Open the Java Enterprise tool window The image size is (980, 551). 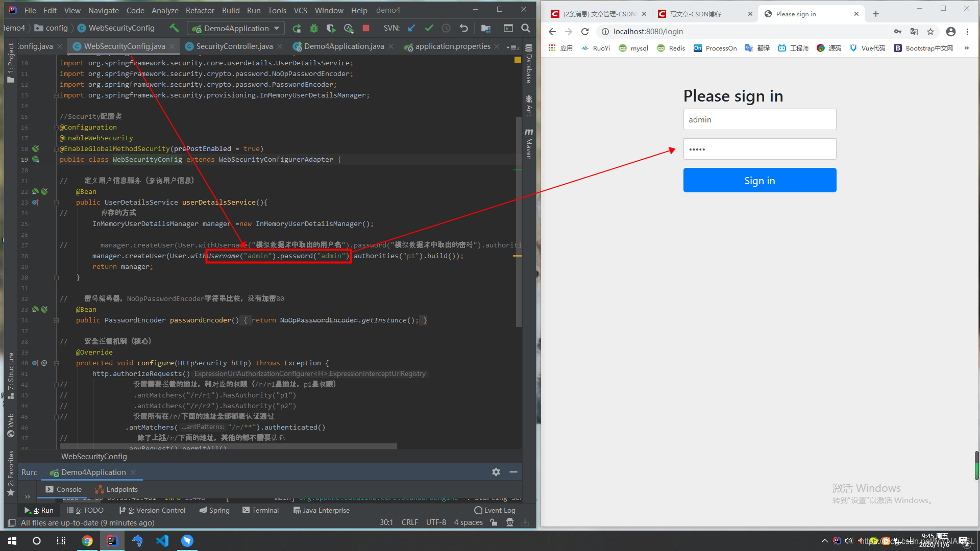tap(322, 511)
